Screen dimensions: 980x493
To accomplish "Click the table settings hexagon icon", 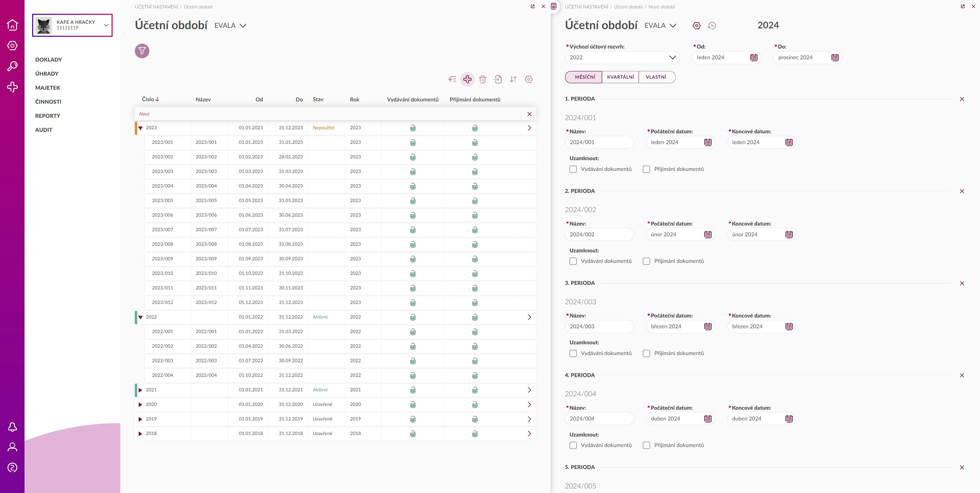I will (x=528, y=79).
